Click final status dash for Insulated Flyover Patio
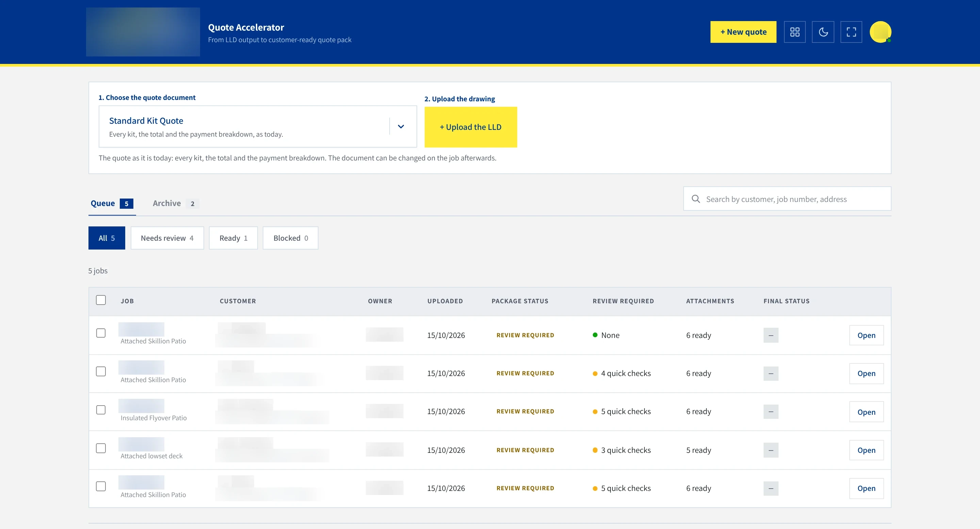980x529 pixels. (771, 412)
